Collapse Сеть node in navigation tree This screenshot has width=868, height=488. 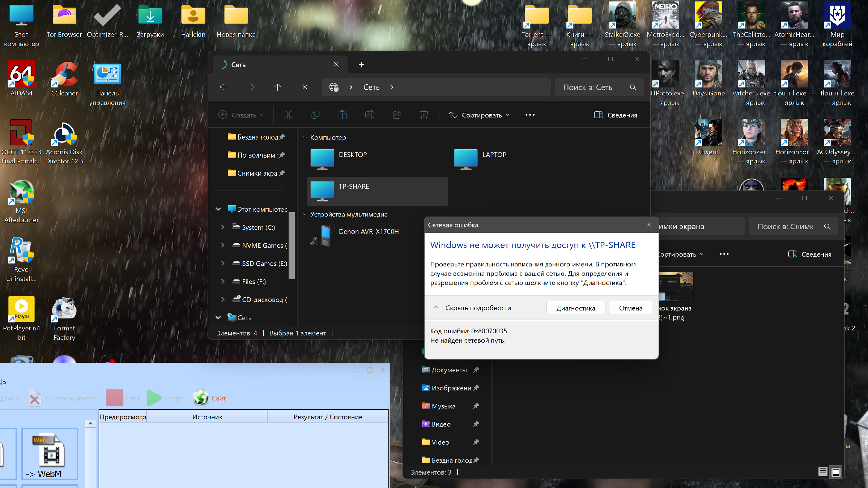coord(218,318)
